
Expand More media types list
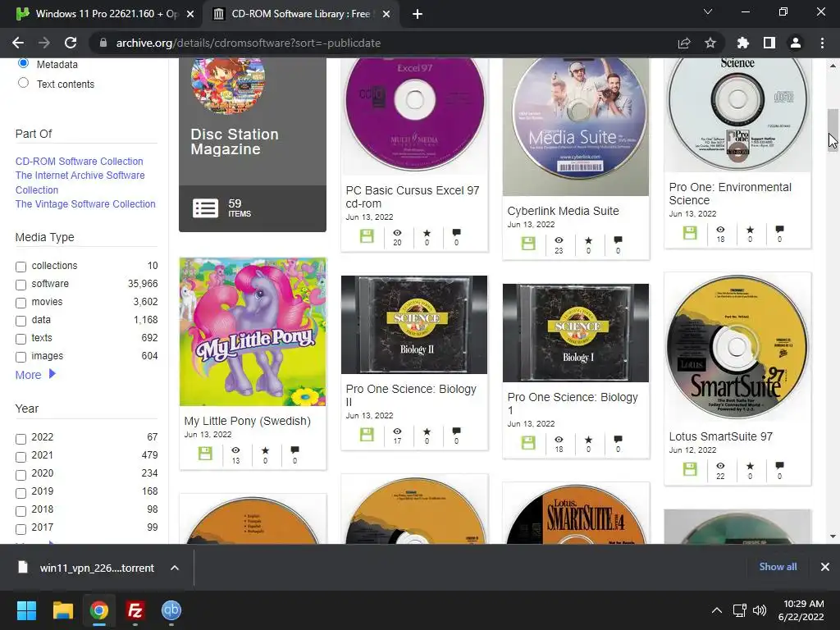(x=35, y=374)
